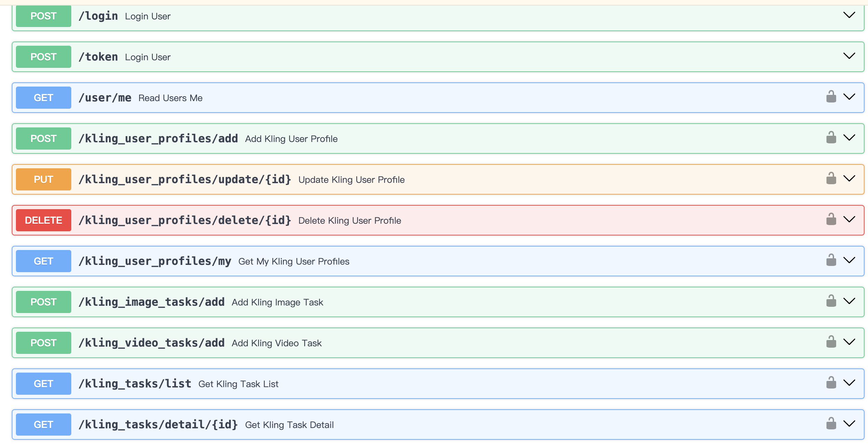The image size is (868, 446).
Task: Expand the /kling_video_tasks/add chevron
Action: point(849,342)
